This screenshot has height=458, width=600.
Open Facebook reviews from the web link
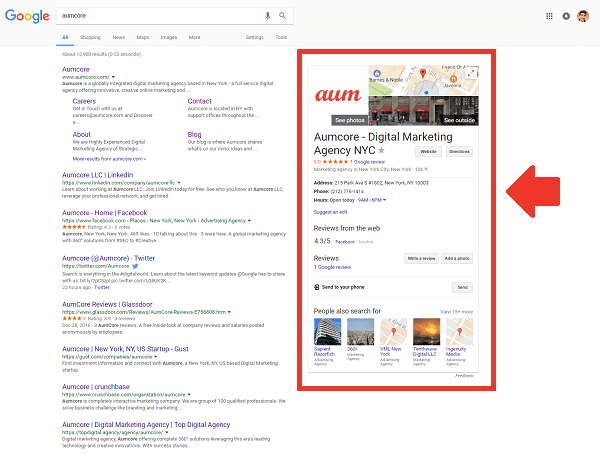pos(345,242)
